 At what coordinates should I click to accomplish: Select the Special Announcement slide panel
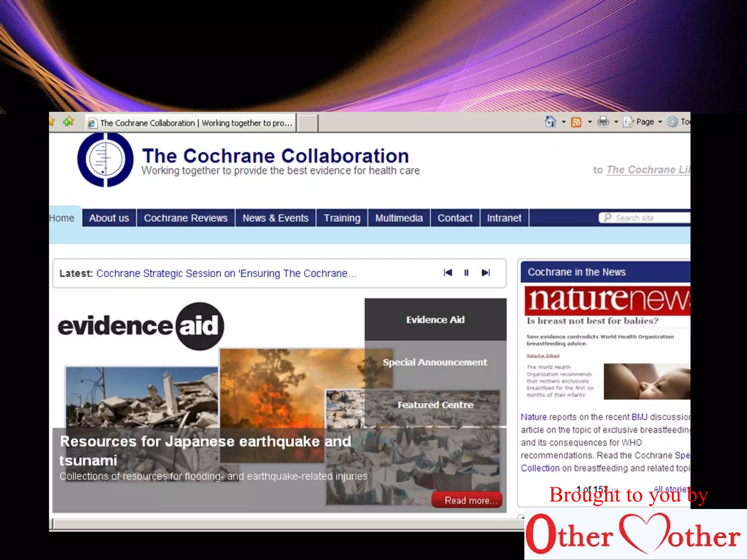click(x=435, y=362)
